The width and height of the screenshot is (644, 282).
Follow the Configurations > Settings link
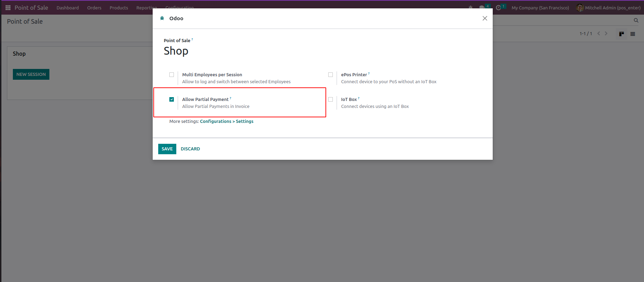tap(227, 121)
